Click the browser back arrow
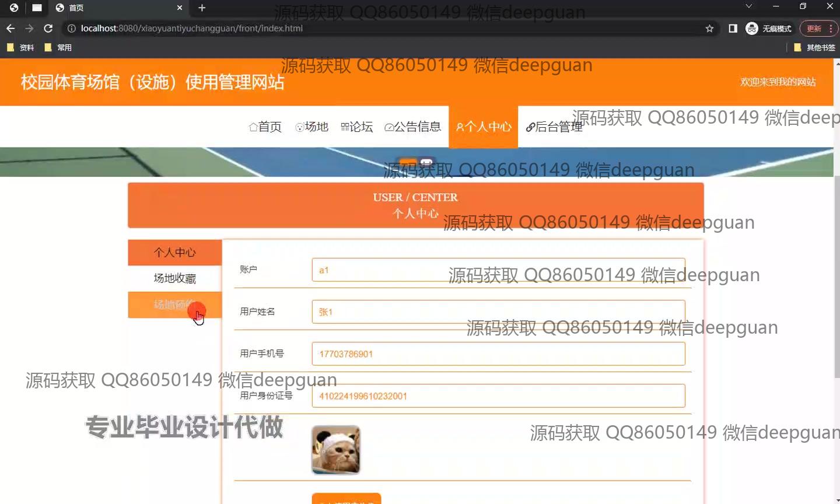840x504 pixels. coord(10,29)
